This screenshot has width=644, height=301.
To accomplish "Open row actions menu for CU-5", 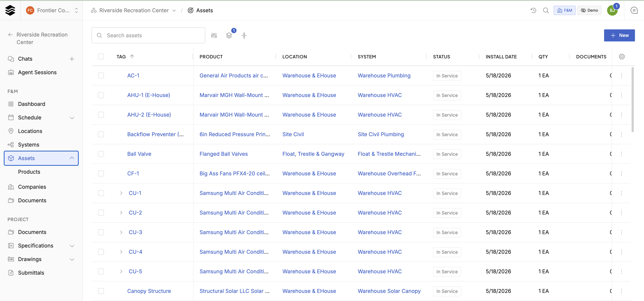I will [x=621, y=271].
